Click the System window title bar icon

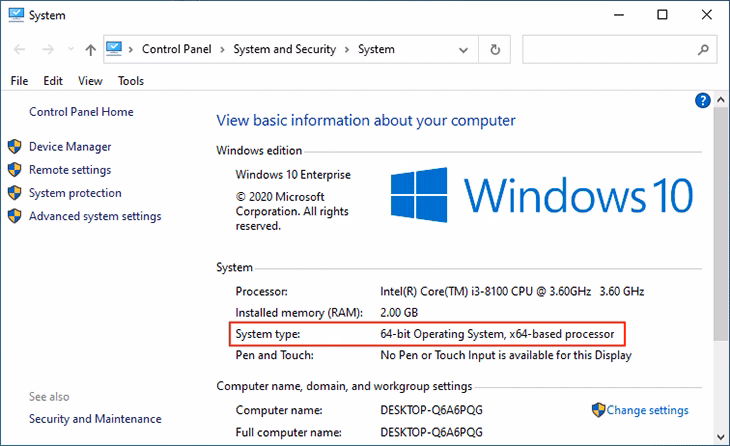click(x=16, y=15)
